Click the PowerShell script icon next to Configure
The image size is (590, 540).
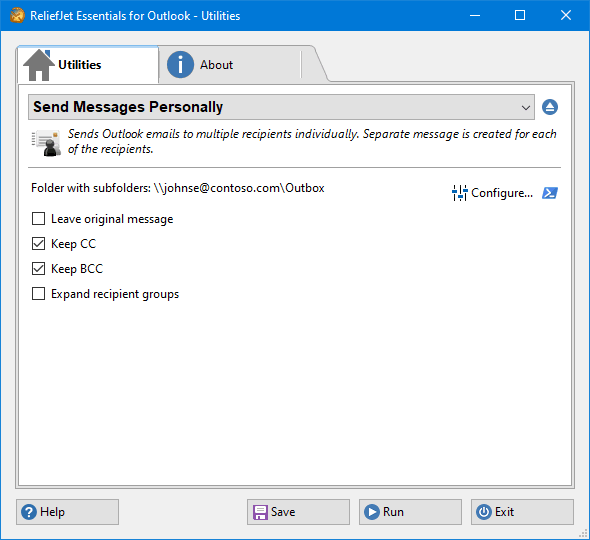tap(550, 193)
